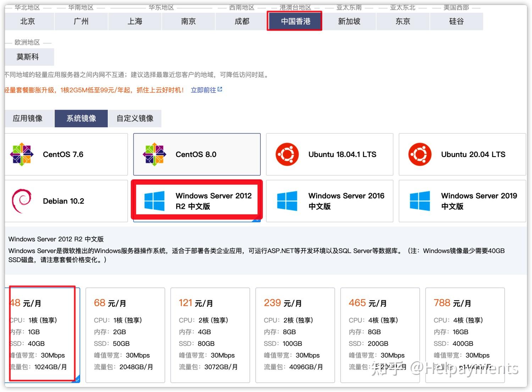532x392 pixels.
Task: Click the Windows Server 2019 logo icon
Action: coord(420,201)
